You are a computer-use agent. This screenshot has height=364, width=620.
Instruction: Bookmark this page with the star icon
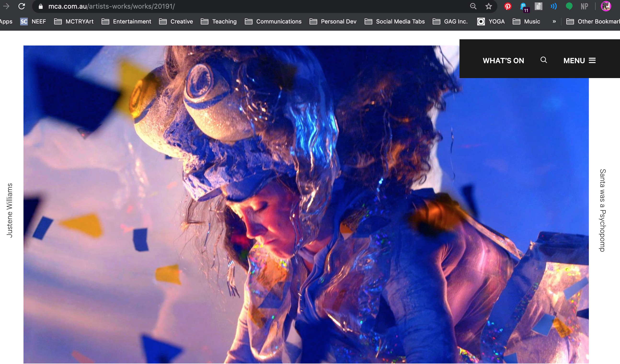tap(489, 6)
